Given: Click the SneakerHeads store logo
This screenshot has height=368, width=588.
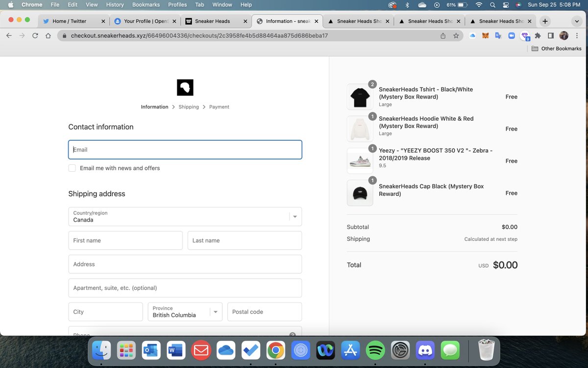Looking at the screenshot, I should pyautogui.click(x=185, y=87).
